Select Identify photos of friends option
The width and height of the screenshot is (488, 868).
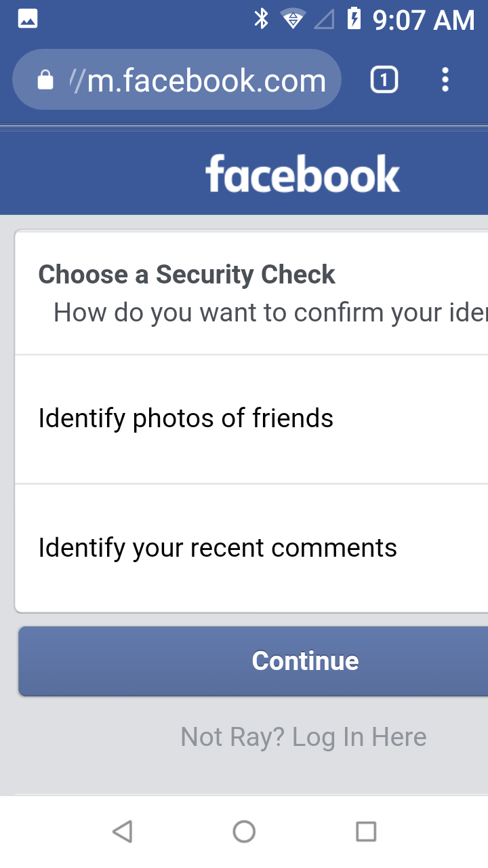[186, 418]
